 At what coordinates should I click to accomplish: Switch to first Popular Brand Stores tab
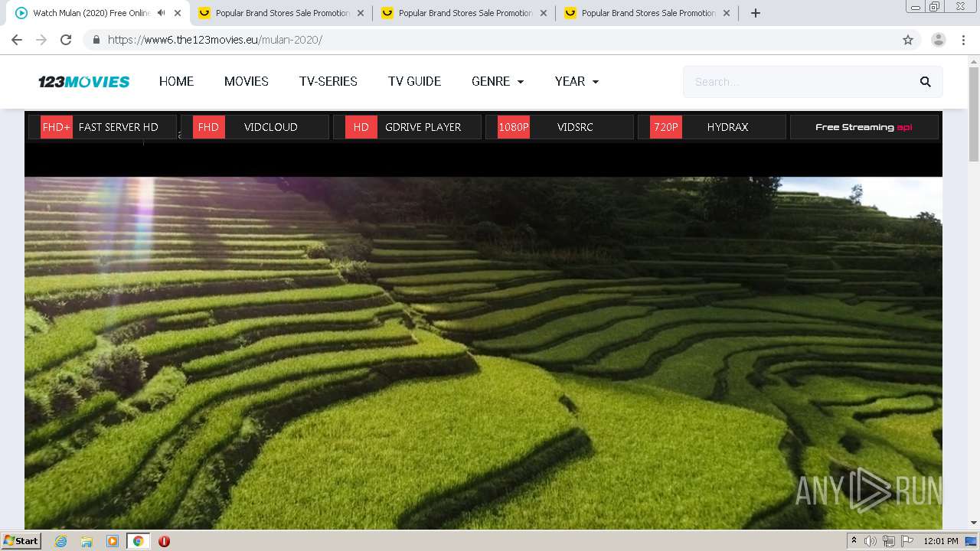point(280,13)
